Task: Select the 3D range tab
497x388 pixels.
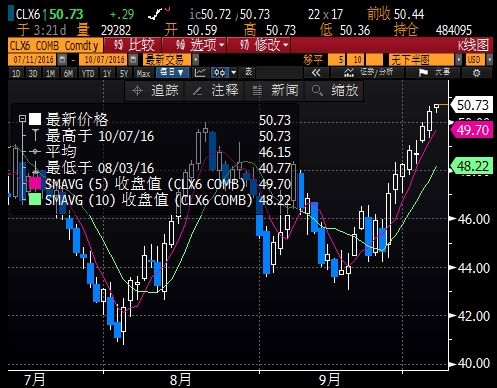Action: tap(33, 73)
